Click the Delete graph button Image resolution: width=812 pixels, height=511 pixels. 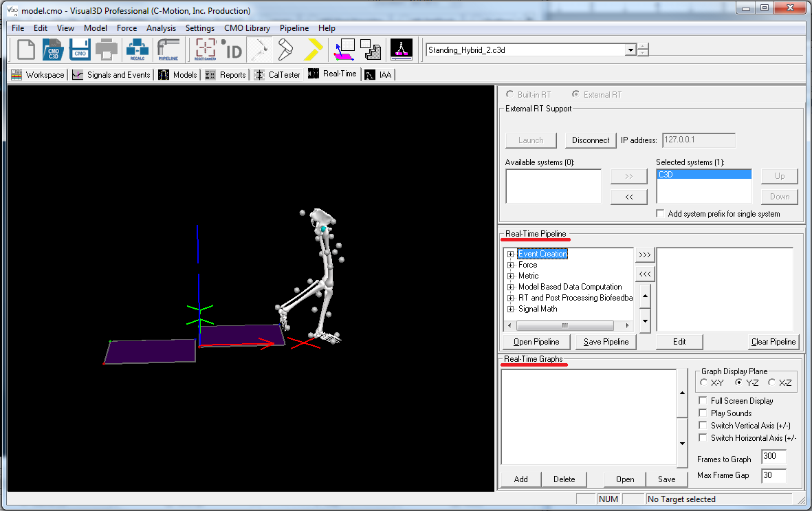[564, 479]
